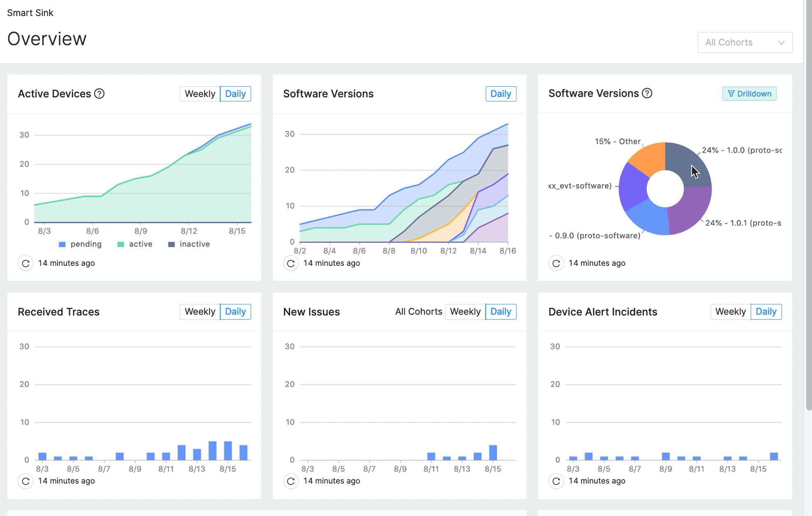Switch Active Devices to Weekly view
The width and height of the screenshot is (812, 516).
click(x=200, y=94)
